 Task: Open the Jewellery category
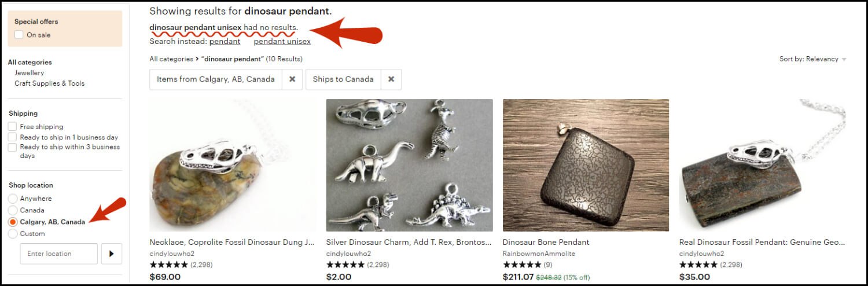29,73
